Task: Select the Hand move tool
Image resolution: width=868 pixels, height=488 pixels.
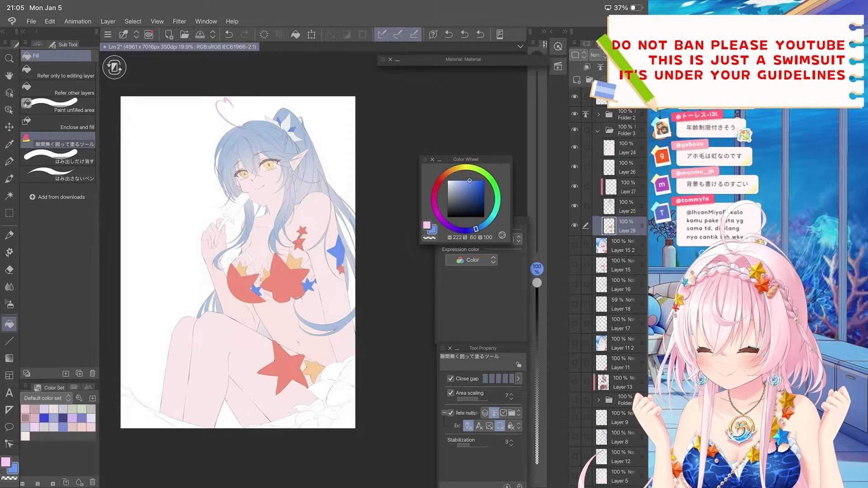Action: coord(9,75)
